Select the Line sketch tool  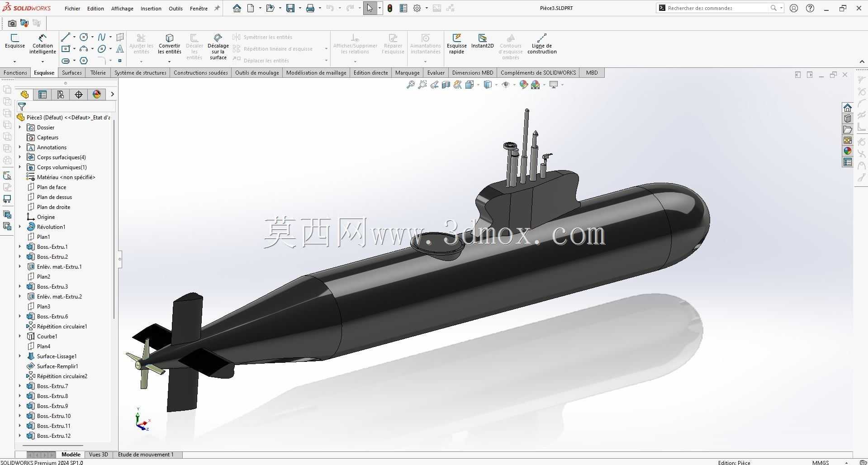coord(66,37)
